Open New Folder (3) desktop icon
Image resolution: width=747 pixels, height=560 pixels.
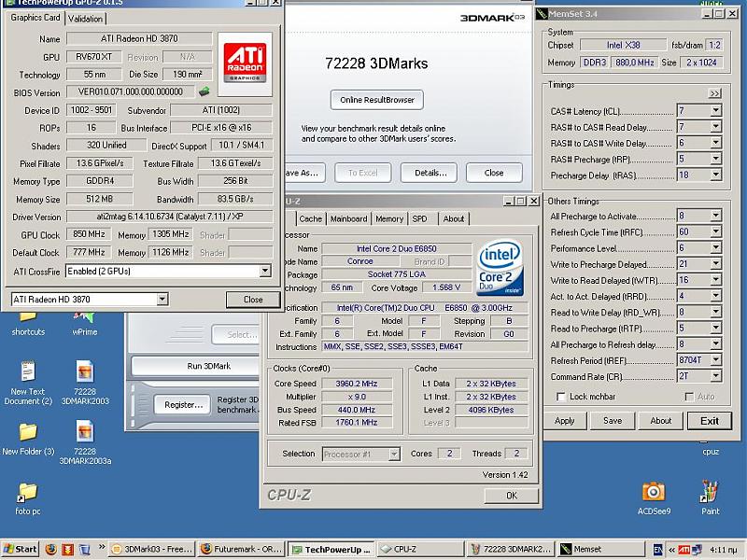(28, 439)
